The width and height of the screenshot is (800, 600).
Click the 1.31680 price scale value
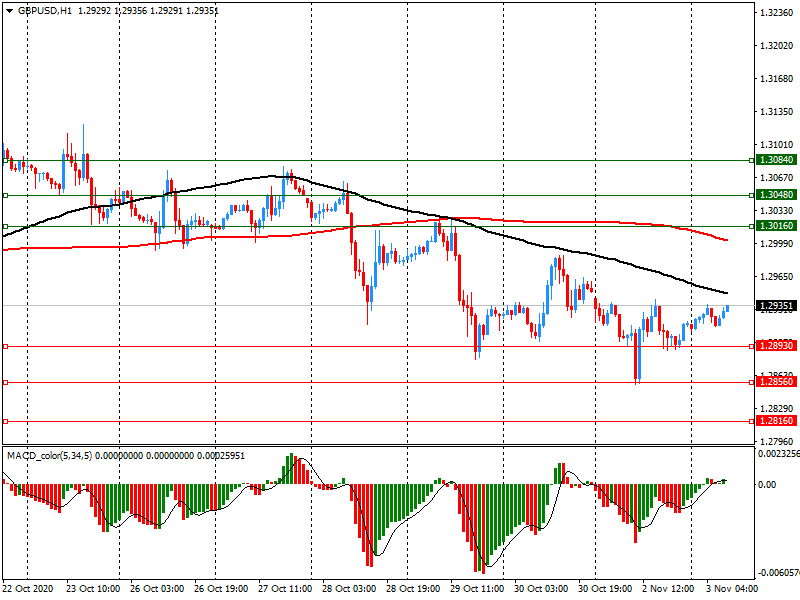777,79
